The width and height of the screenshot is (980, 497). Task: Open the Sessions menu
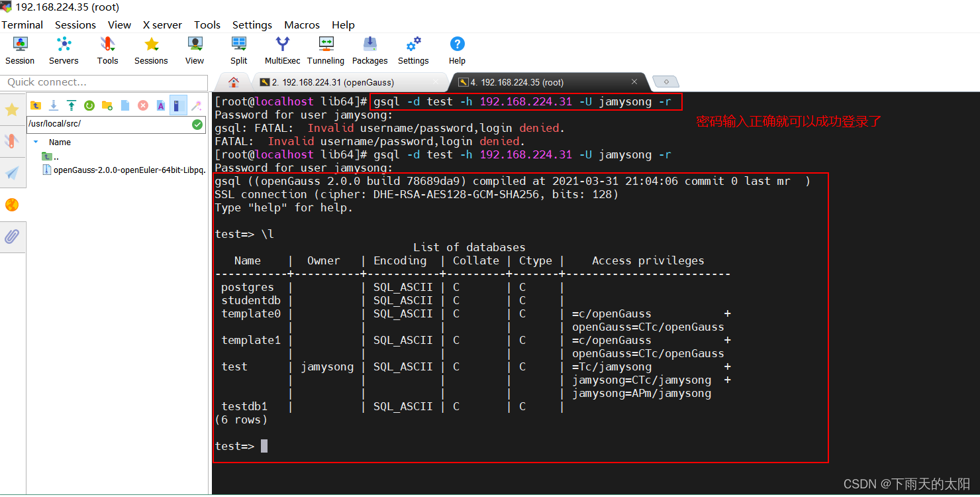pyautogui.click(x=75, y=25)
